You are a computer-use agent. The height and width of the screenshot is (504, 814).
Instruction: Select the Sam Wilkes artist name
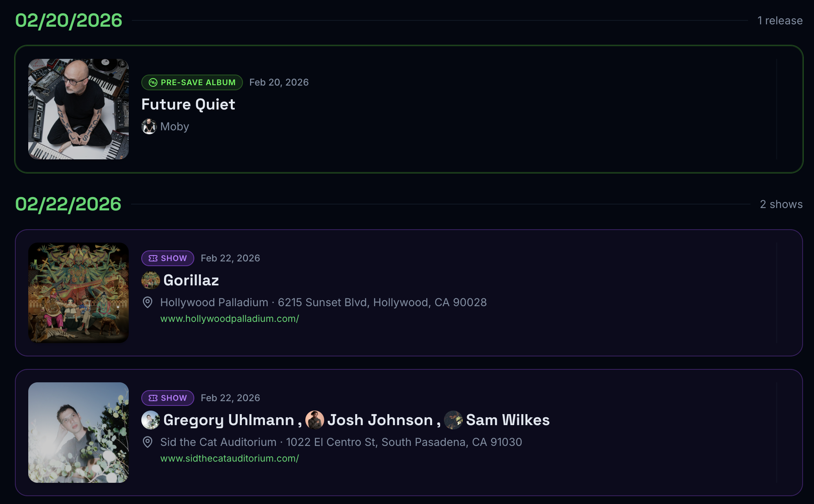pos(508,420)
